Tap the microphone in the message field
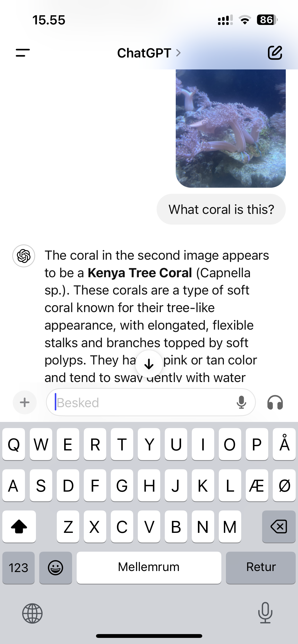The width and height of the screenshot is (298, 644). (x=241, y=402)
